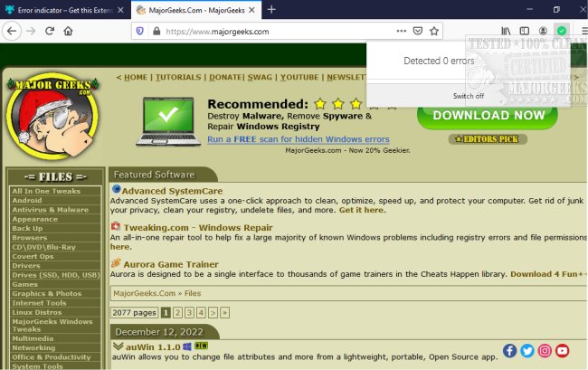Save page to Pocket icon
This screenshot has height=370, width=588.
point(418,31)
